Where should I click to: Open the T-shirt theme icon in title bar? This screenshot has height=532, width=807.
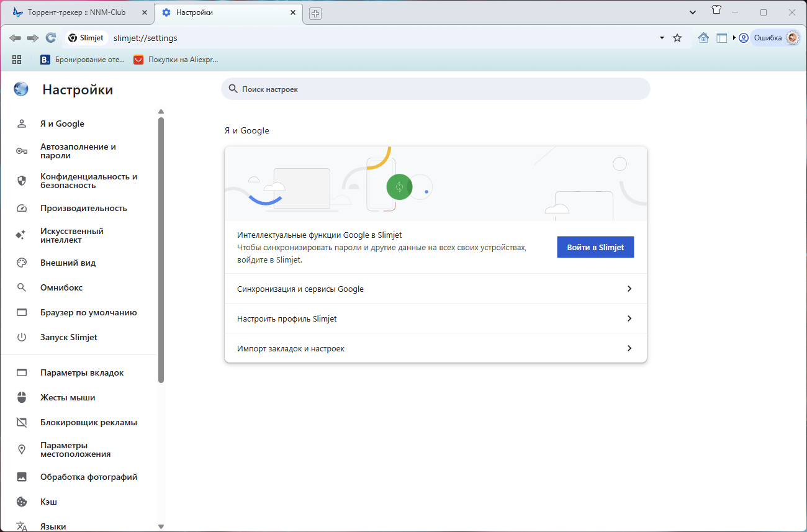click(x=716, y=11)
